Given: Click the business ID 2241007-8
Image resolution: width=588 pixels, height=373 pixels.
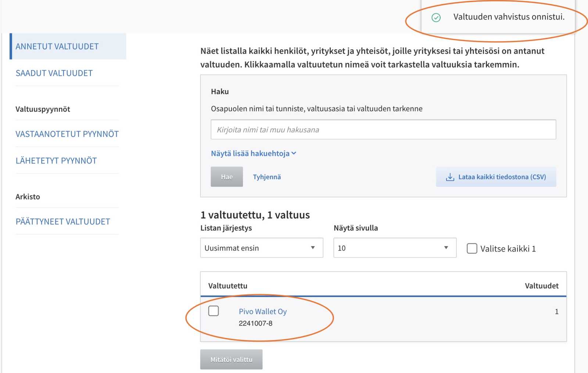Looking at the screenshot, I should (x=255, y=323).
